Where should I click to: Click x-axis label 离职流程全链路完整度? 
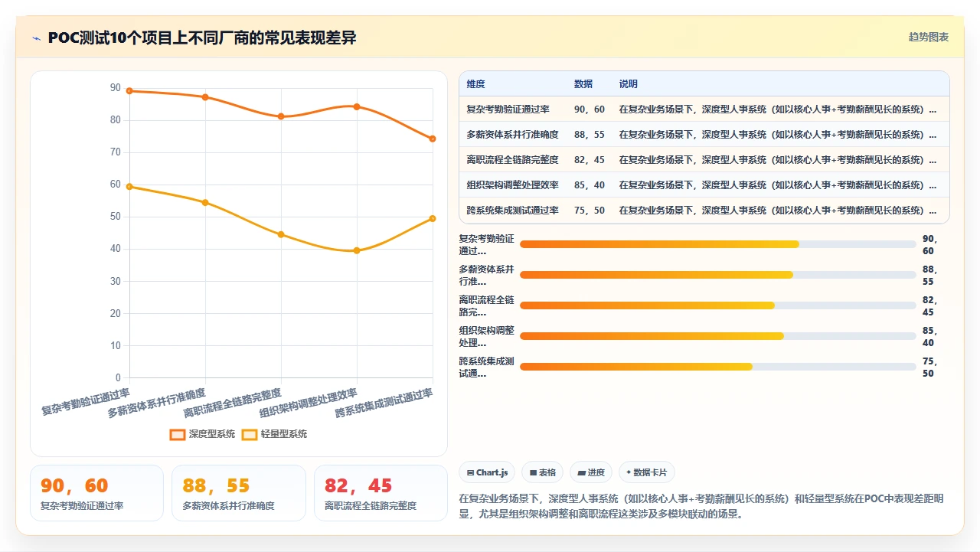[x=233, y=403]
